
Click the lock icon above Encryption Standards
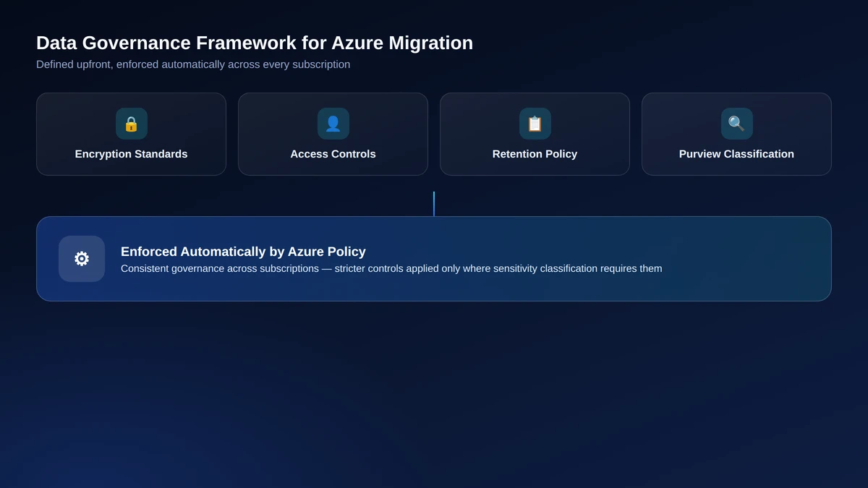131,124
